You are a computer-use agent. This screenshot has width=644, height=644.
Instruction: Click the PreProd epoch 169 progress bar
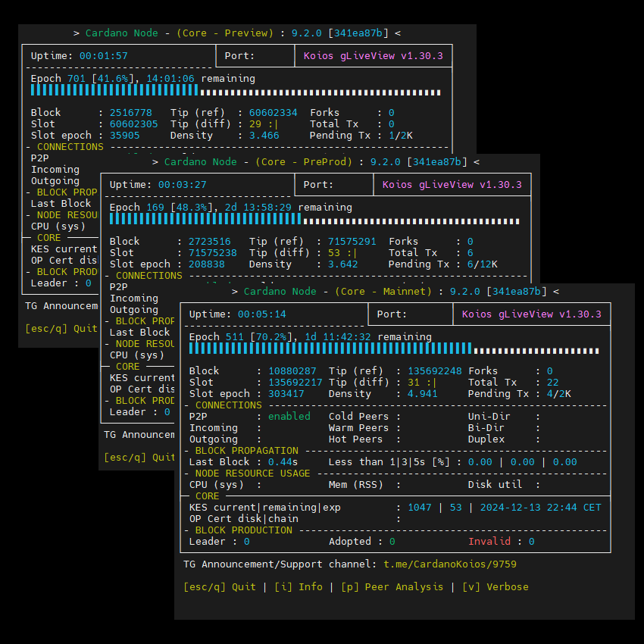point(314,219)
